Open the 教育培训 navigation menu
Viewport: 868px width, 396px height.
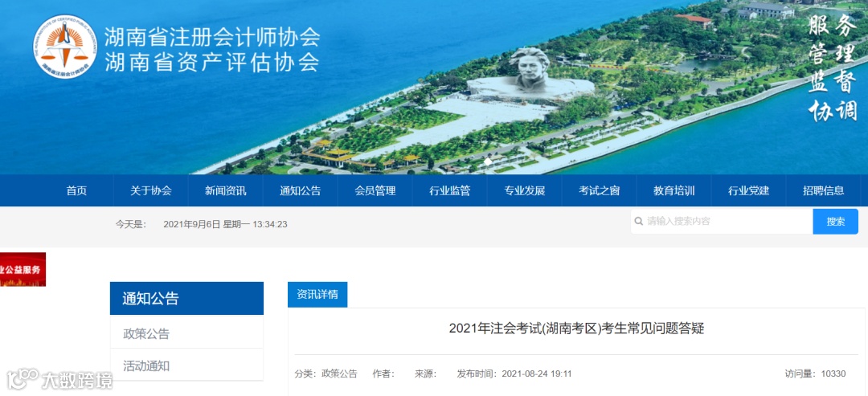[x=674, y=191]
